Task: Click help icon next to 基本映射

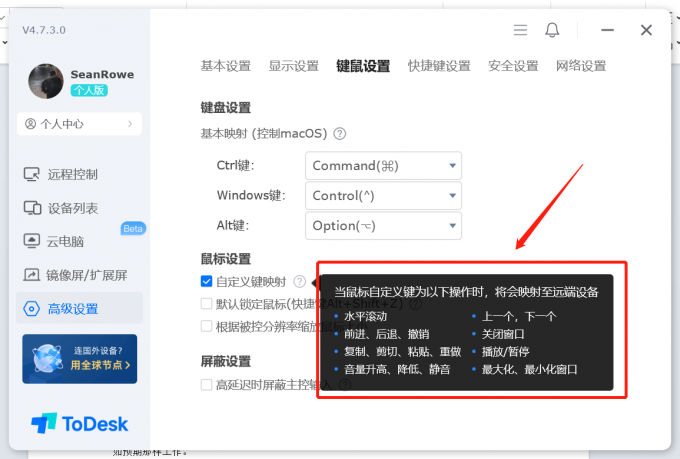Action: click(x=340, y=134)
